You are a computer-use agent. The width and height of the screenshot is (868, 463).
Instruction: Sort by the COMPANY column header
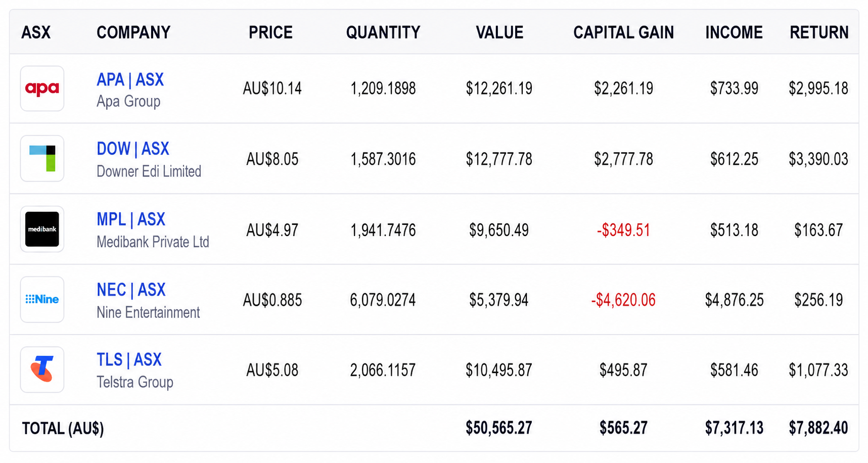tap(133, 32)
